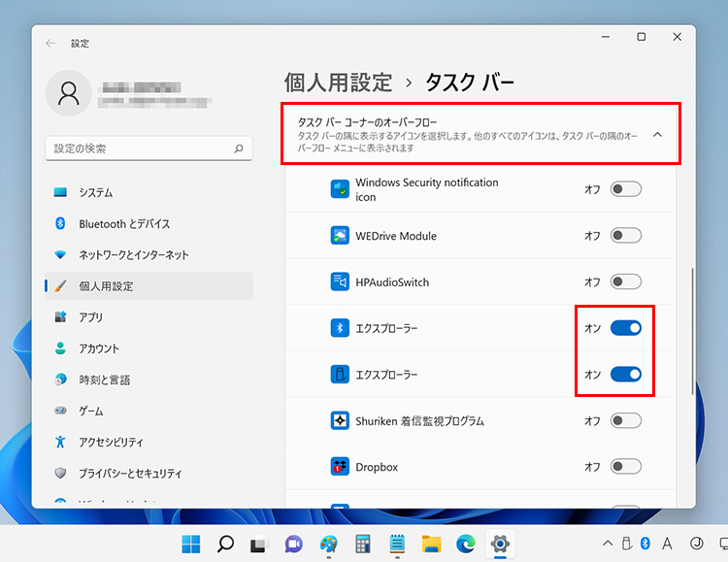Open Microsoft Edge from the taskbar
The image size is (728, 562).
pyautogui.click(x=466, y=544)
